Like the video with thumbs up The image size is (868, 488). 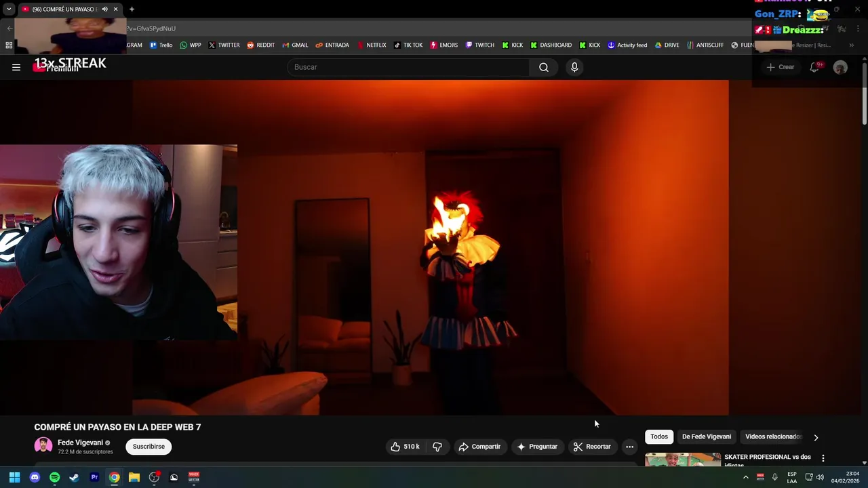[405, 447]
